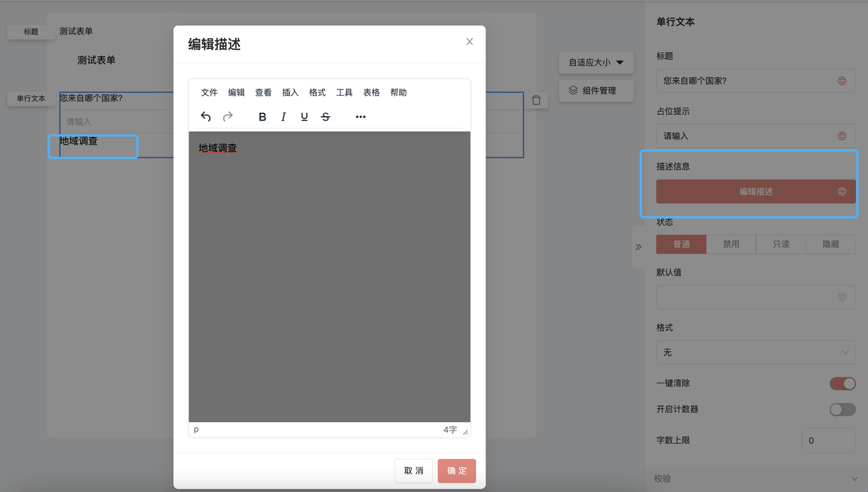Click the 标题 input with 您来自哪个国家?
868x492 pixels.
[756, 81]
